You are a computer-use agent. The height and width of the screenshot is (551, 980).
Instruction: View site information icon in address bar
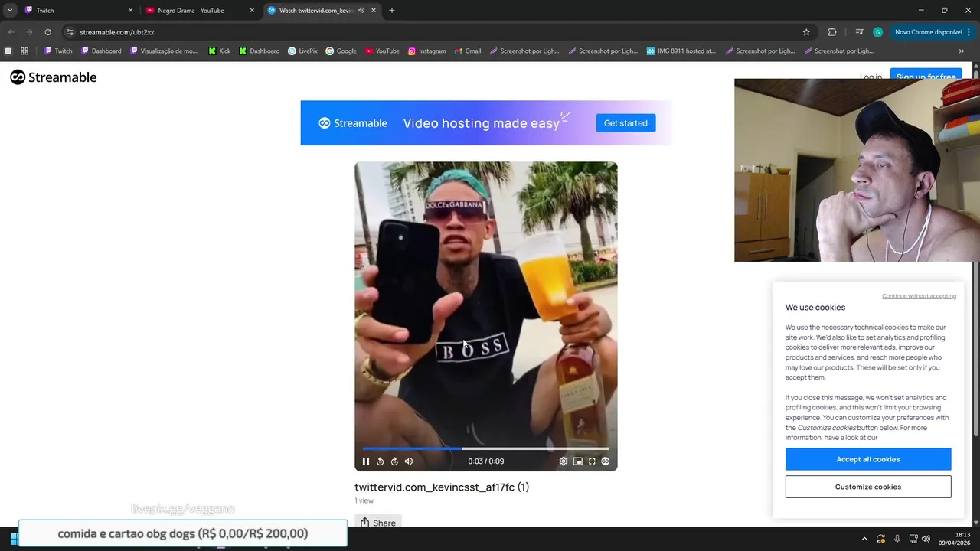pos(70,32)
